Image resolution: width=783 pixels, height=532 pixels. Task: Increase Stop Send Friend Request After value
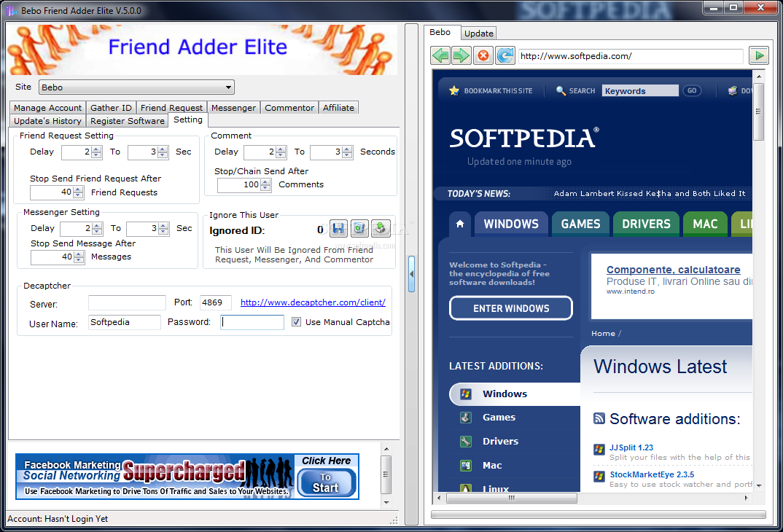click(x=78, y=189)
